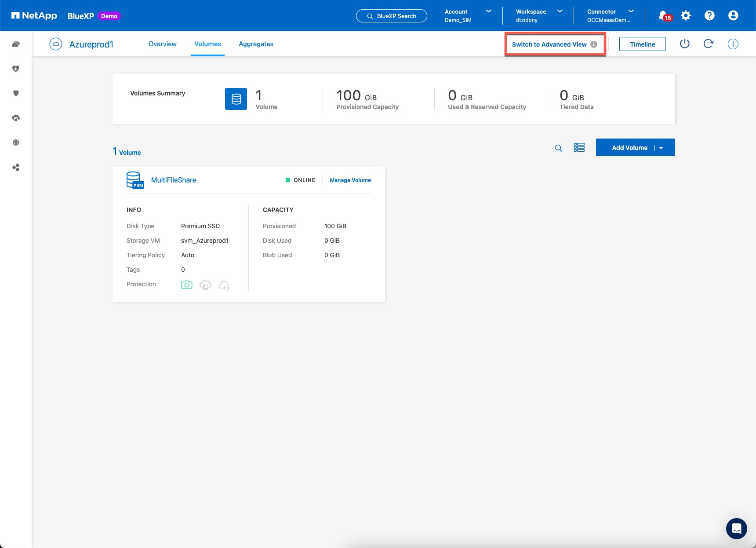This screenshot has width=756, height=548.
Task: Expand the Workspace dropdown
Action: [x=560, y=11]
